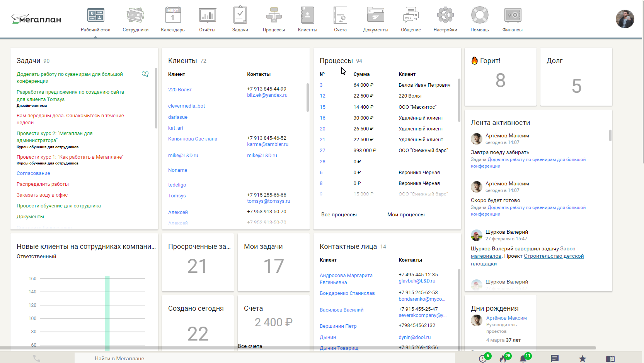
Task: Open task Доделать работу по сувенирам
Action: (70, 77)
